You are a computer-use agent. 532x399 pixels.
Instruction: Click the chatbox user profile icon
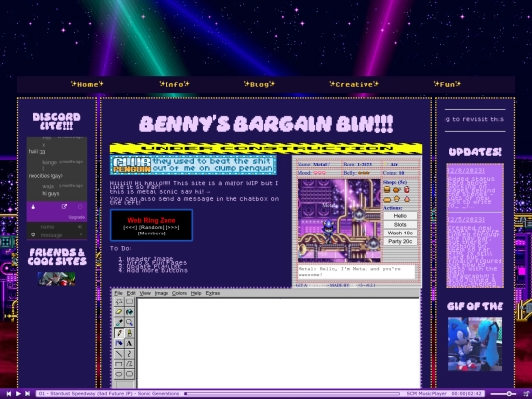(33, 206)
